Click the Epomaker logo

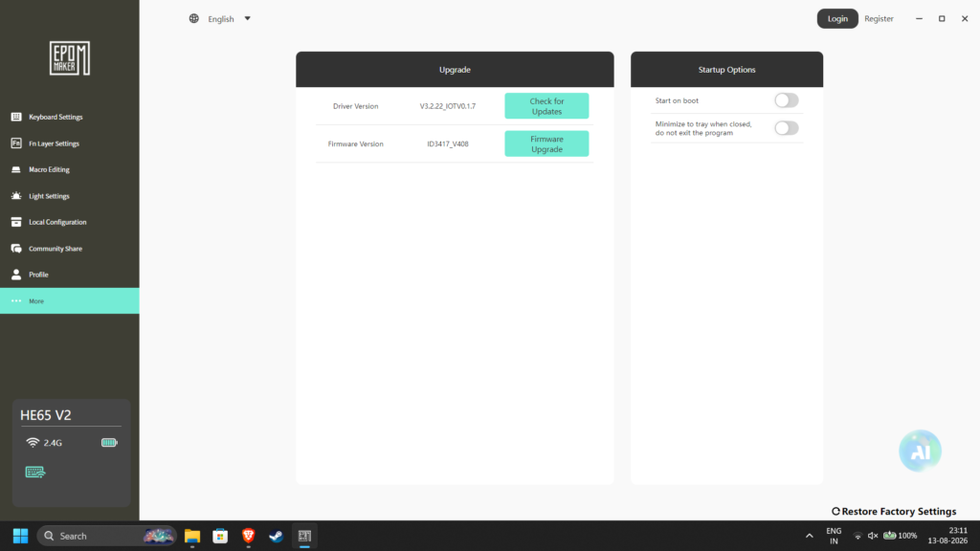(69, 58)
